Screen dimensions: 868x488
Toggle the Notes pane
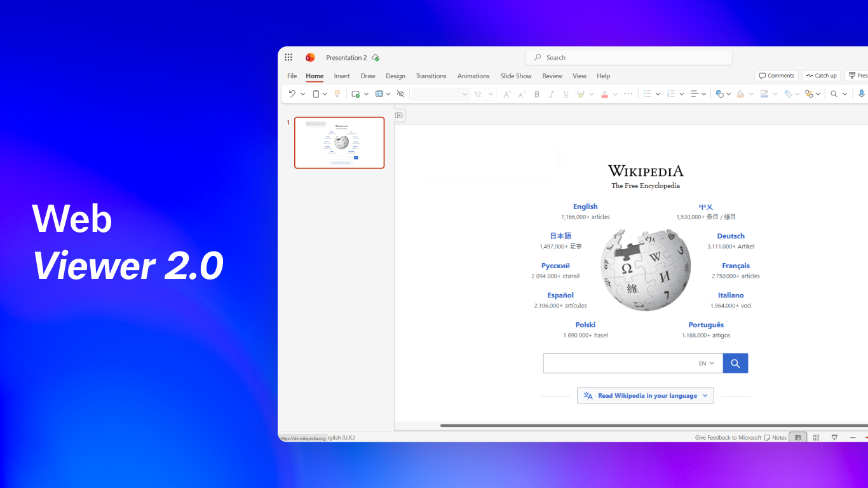point(776,438)
